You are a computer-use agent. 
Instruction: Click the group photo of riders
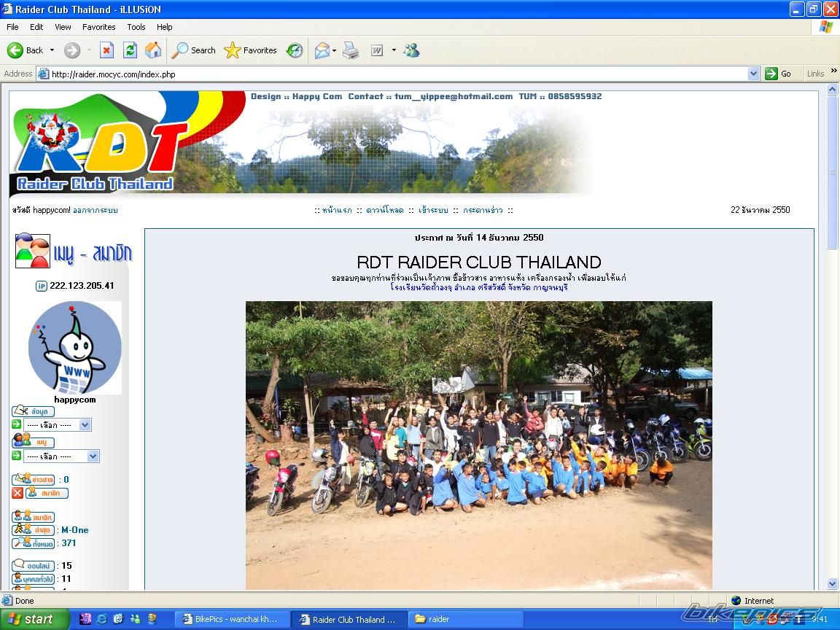[x=478, y=445]
